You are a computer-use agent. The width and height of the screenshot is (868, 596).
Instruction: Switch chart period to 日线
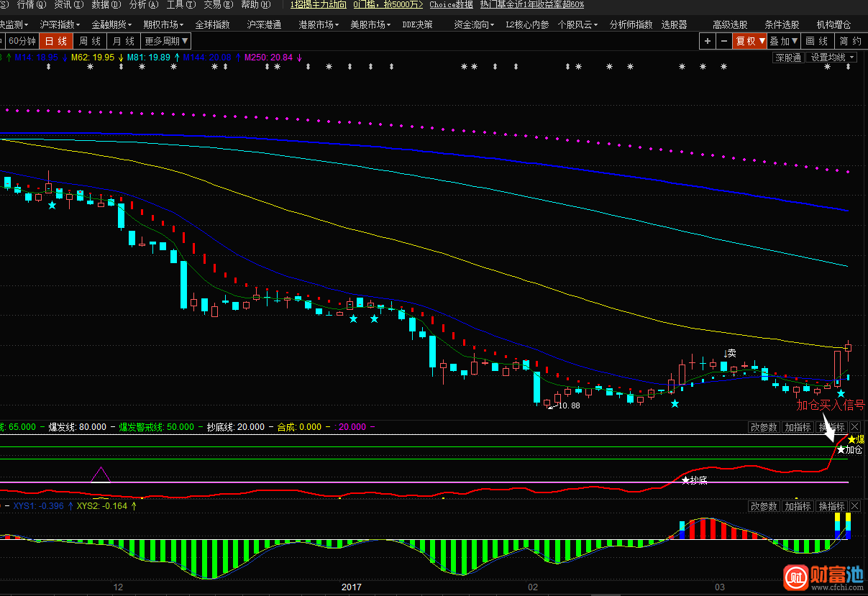tap(57, 41)
